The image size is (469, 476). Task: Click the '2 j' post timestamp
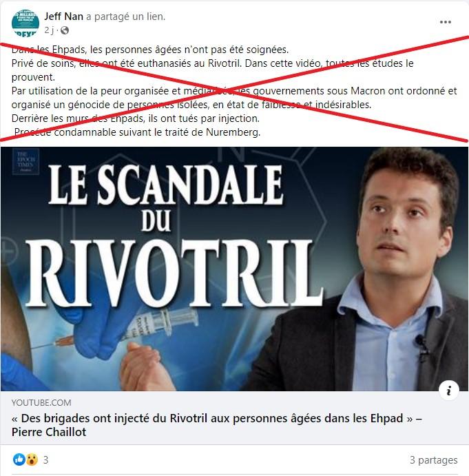coord(49,30)
